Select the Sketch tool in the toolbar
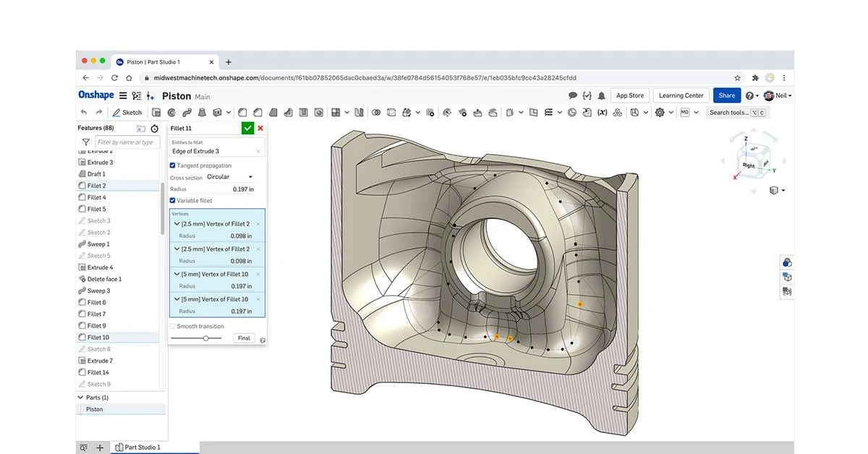This screenshot has width=868, height=454. tap(127, 112)
